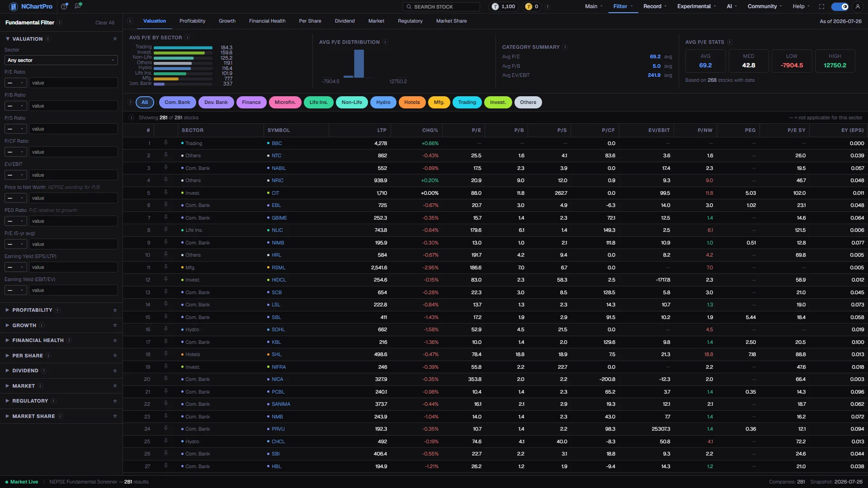The height and width of the screenshot is (488, 868).
Task: Click Clear All filters
Action: click(105, 23)
